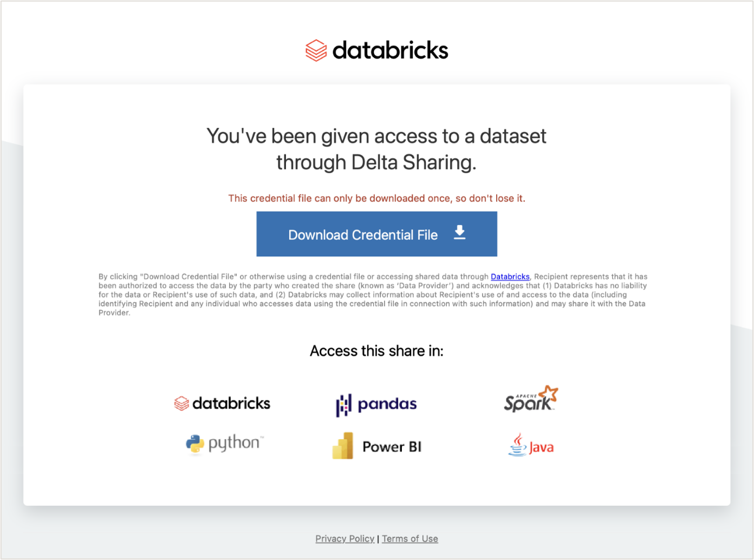The image size is (754, 560).
Task: Click the red 'Java' wordmark text
Action: click(x=541, y=447)
